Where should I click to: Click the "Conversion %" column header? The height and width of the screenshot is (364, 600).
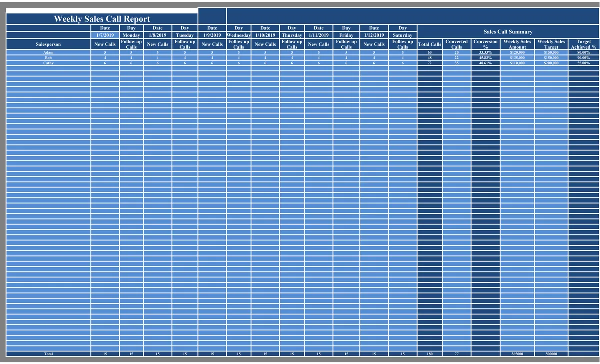click(485, 44)
